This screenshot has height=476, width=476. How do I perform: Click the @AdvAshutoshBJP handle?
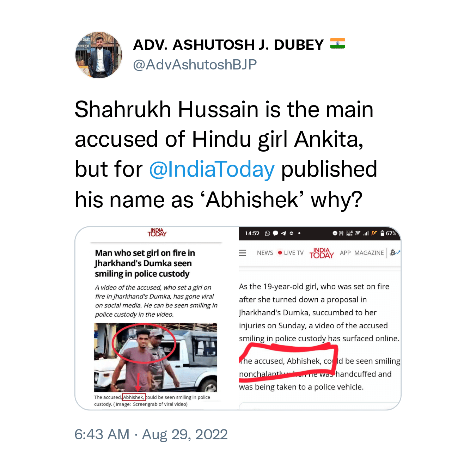tap(195, 65)
